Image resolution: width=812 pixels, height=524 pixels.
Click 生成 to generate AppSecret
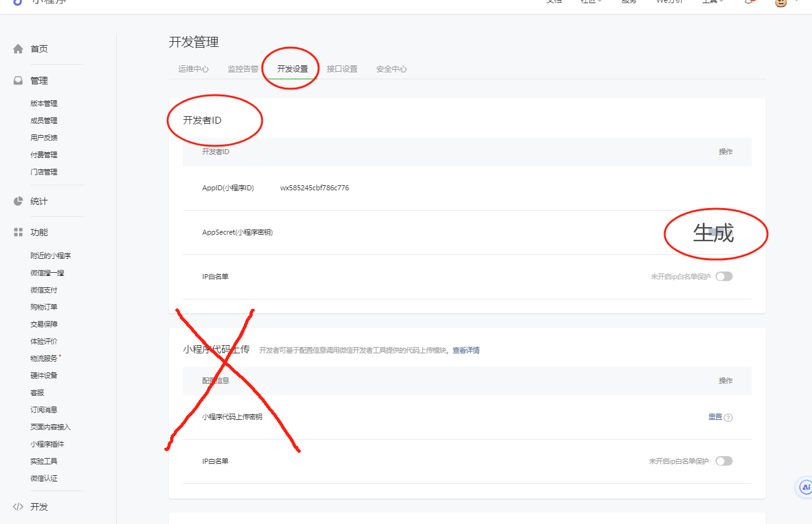[x=714, y=233]
